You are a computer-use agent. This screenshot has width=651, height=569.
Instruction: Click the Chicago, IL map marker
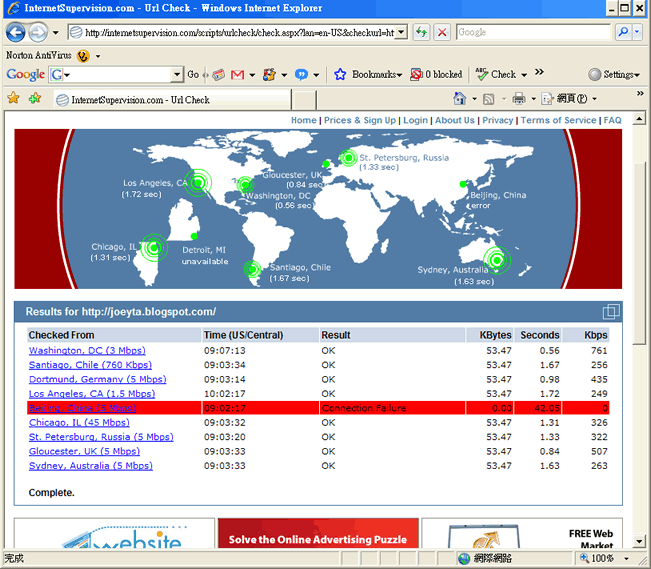coord(154,248)
